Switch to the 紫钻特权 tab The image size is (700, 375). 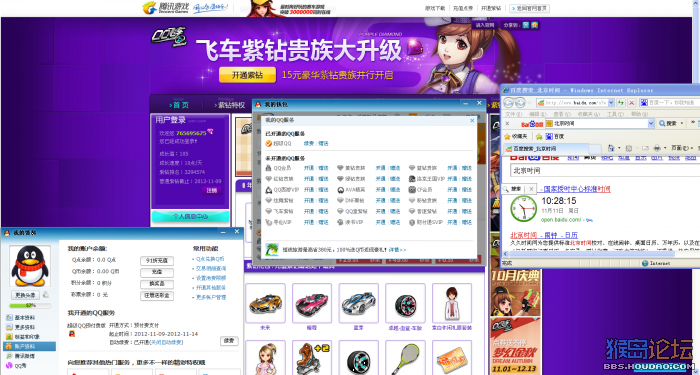[x=230, y=105]
